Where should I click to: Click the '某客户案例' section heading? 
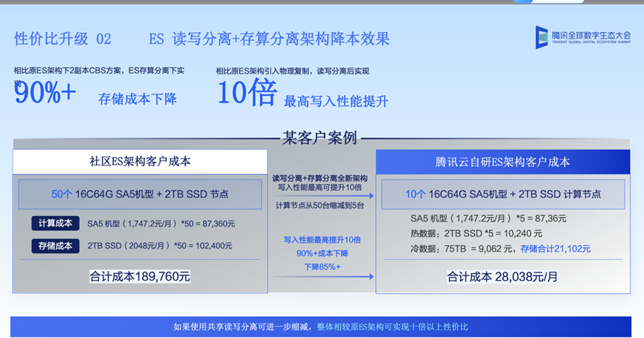tap(319, 138)
